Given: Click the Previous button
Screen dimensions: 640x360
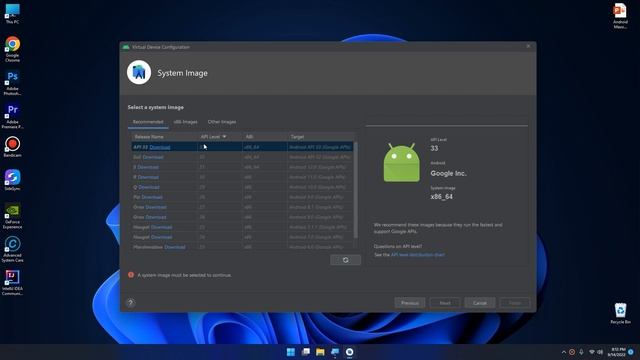Looking at the screenshot, I should (x=410, y=303).
